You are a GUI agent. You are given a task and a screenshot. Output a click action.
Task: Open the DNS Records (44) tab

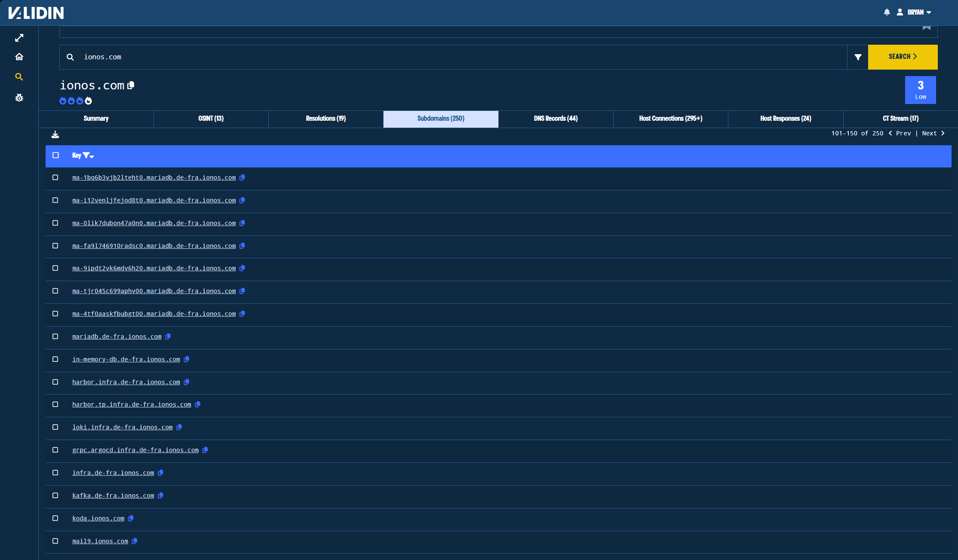pos(556,119)
